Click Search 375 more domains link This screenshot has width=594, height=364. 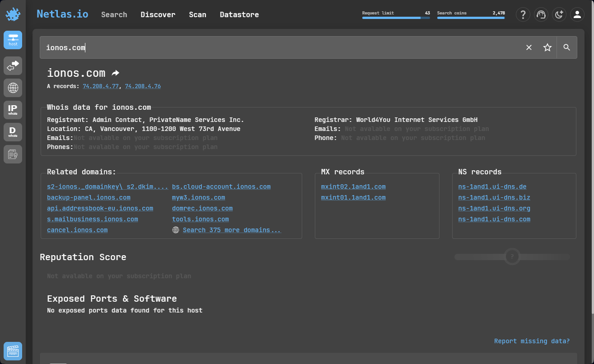click(x=232, y=230)
